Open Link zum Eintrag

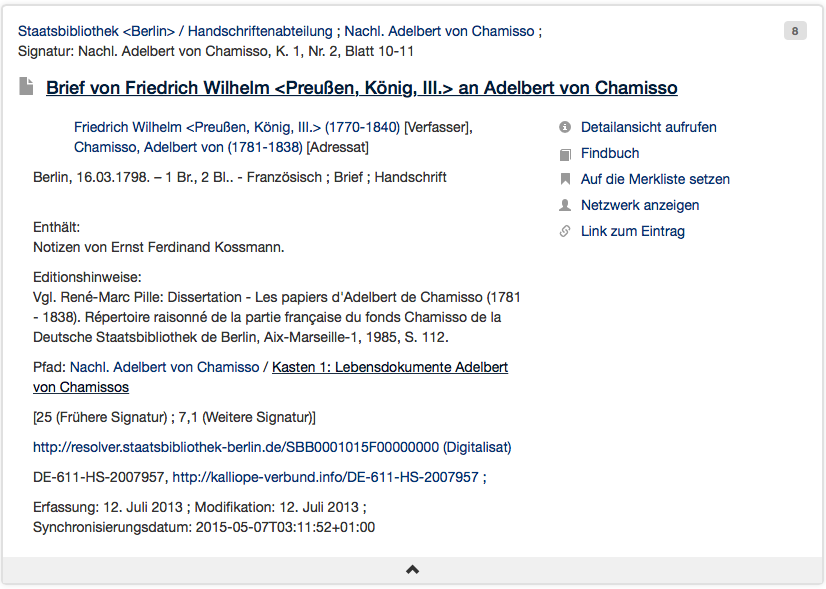[633, 231]
